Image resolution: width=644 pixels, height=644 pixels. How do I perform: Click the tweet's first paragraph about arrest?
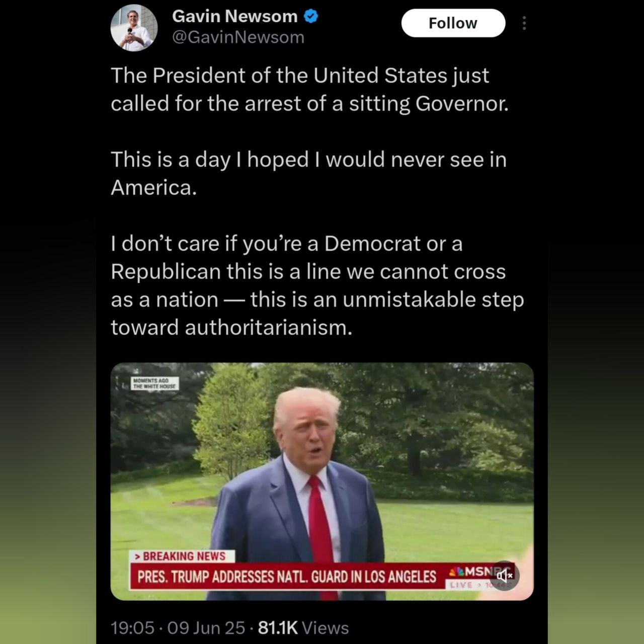(309, 90)
